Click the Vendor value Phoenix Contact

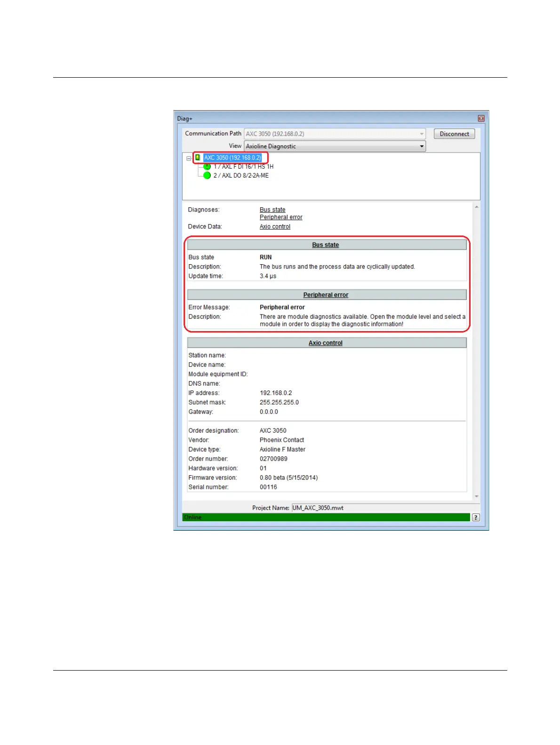click(x=282, y=440)
